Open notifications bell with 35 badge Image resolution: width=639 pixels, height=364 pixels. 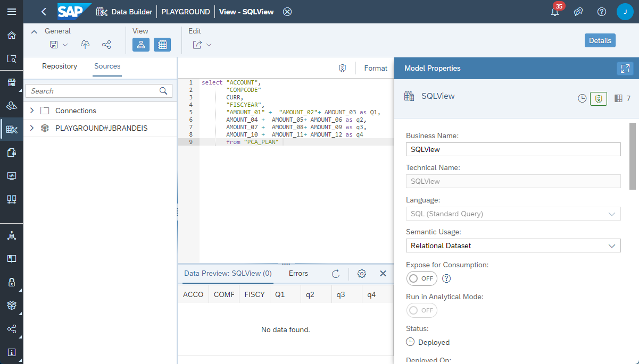[555, 12]
